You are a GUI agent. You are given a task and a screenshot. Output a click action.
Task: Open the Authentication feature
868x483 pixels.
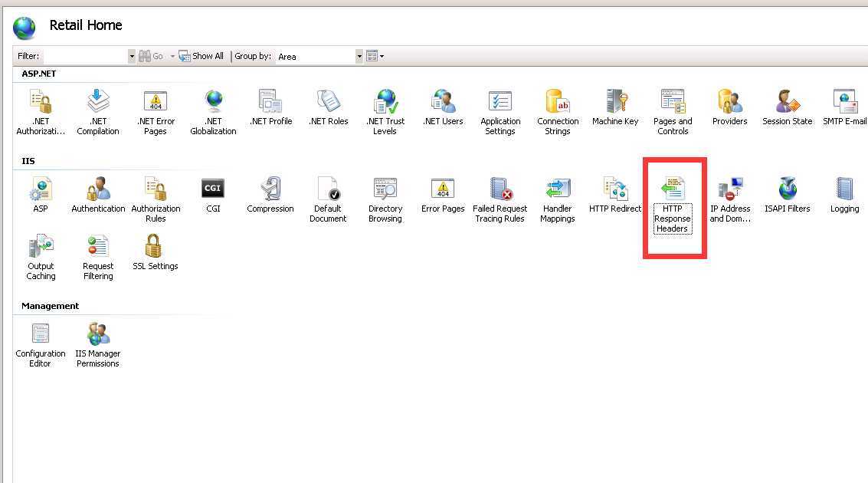pyautogui.click(x=98, y=195)
